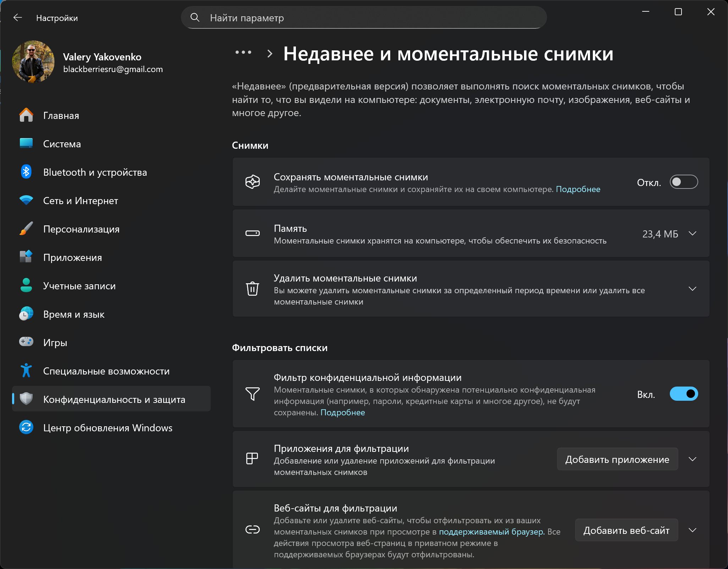Expand the Память storage section
728x569 pixels.
tap(692, 234)
